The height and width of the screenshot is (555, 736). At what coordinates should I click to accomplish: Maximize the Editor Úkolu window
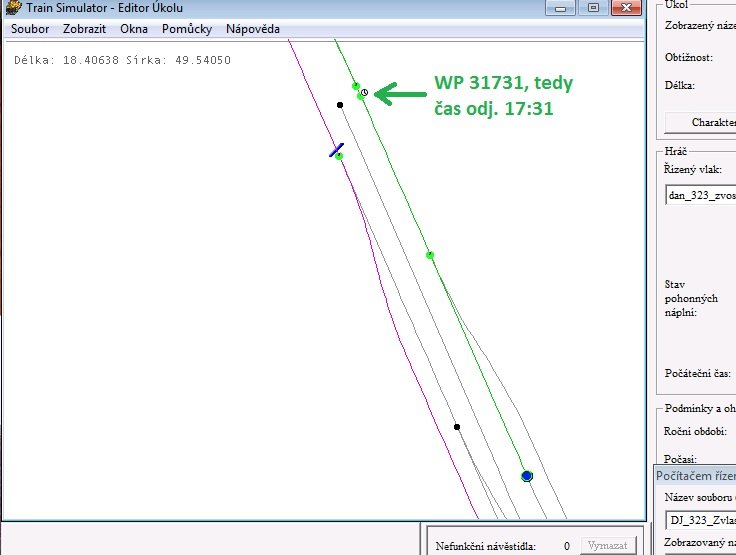(x=593, y=7)
